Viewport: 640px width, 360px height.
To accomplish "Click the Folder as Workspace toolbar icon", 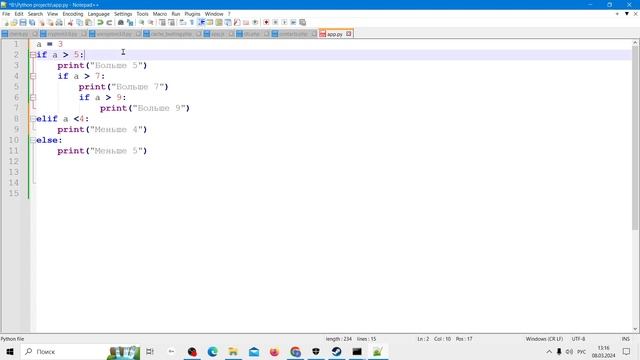I will [246, 22].
